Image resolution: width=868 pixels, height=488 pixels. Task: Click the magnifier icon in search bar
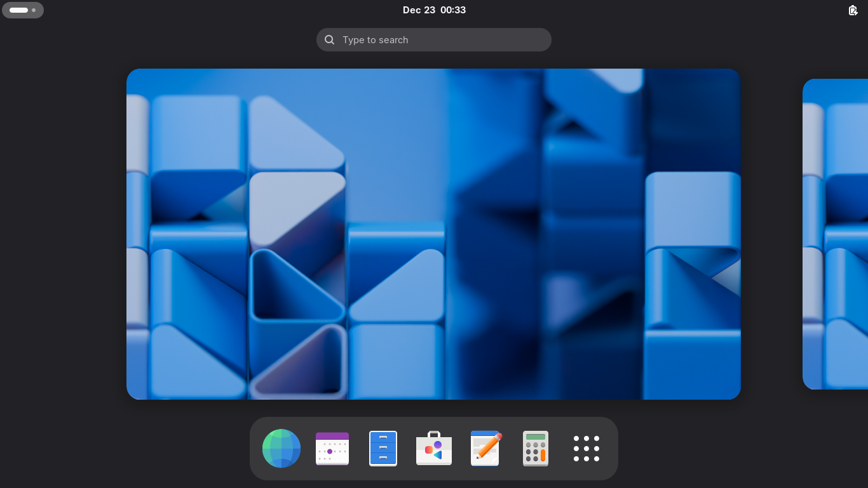[x=330, y=40]
